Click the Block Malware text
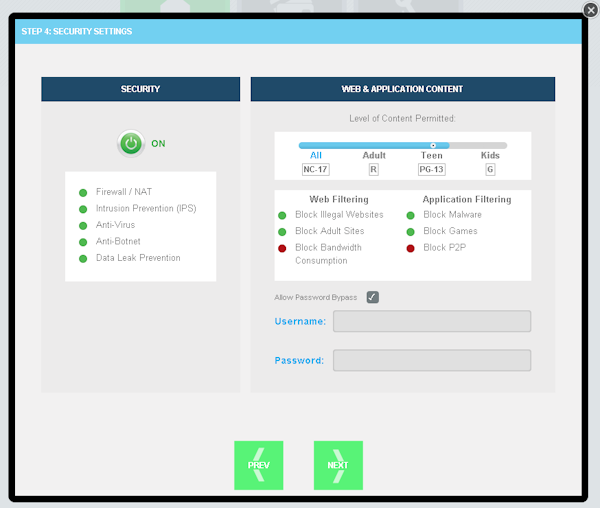 [452, 215]
